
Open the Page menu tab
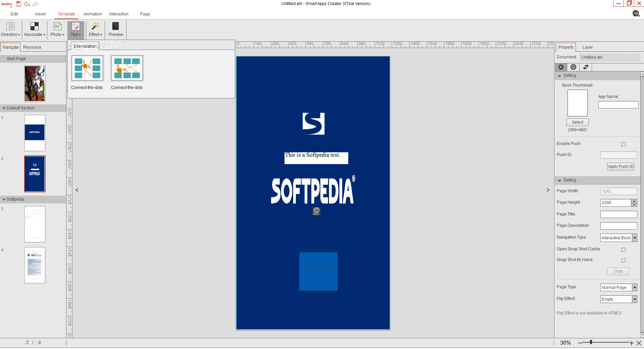pyautogui.click(x=145, y=14)
